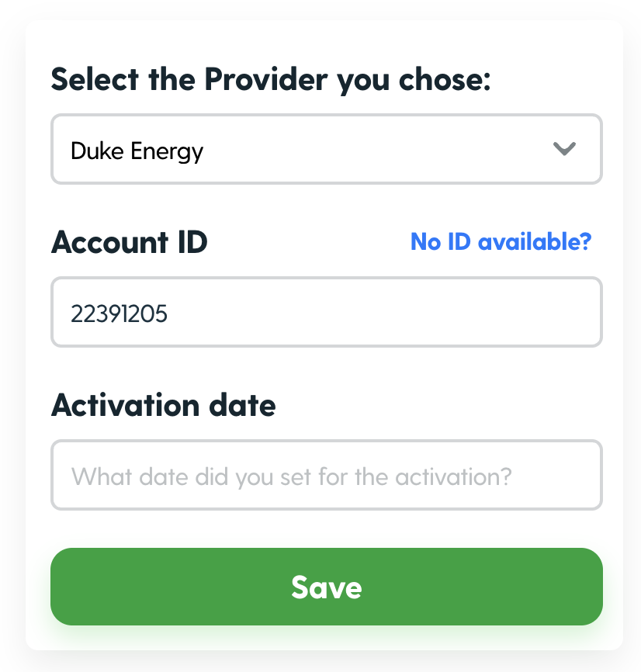The height and width of the screenshot is (672, 641).
Task: Click the 'Select the Provider you chose:' heading
Action: [x=270, y=80]
